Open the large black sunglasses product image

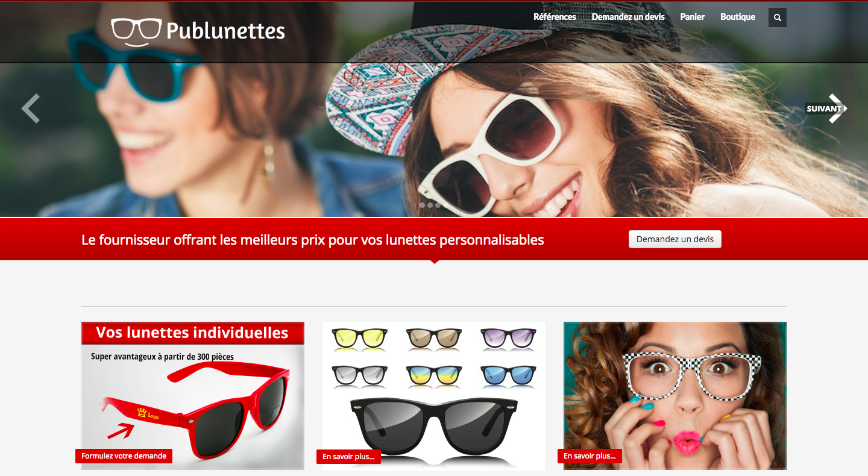(434, 428)
